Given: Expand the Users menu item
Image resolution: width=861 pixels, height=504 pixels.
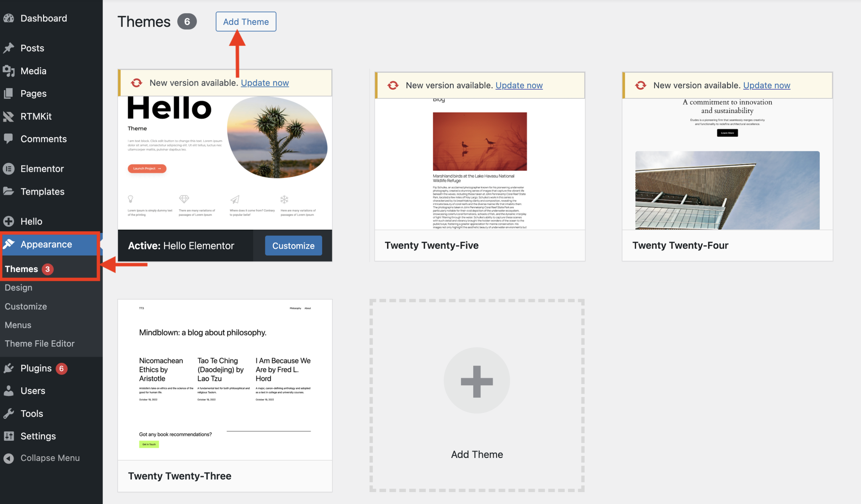Looking at the screenshot, I should coord(33,391).
